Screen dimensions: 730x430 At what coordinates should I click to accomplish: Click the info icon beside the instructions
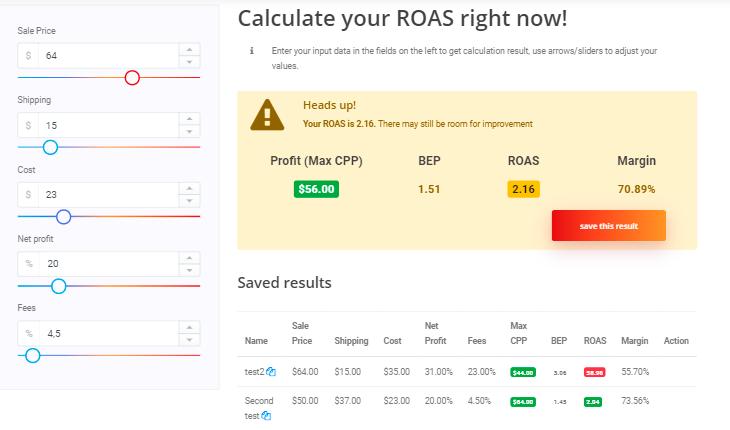point(252,50)
